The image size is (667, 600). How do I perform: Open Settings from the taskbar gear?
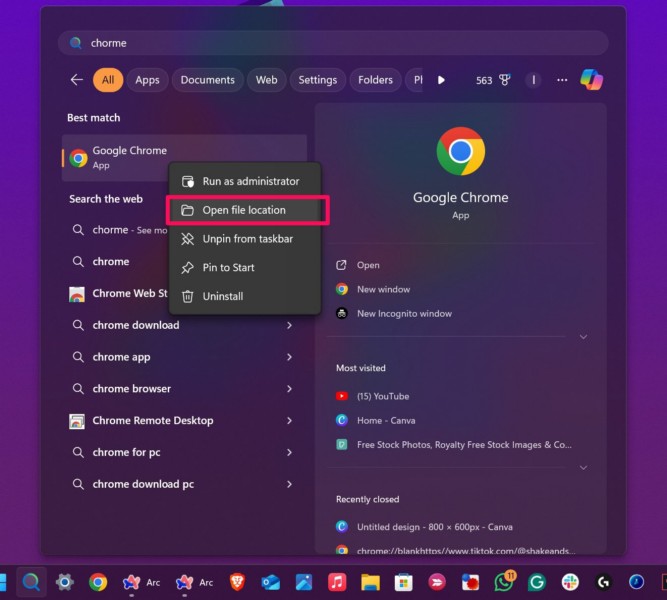coord(65,582)
